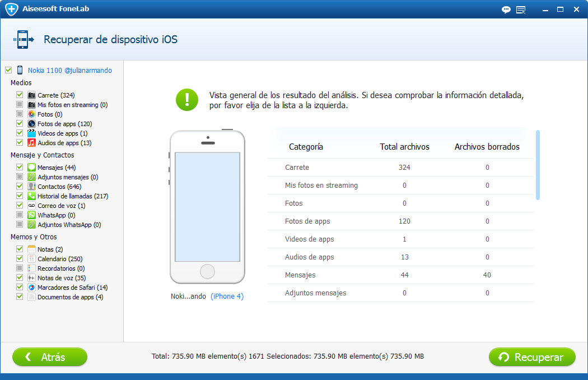The image size is (588, 380).
Task: Toggle the Mensajes (44) checkbox
Action: [20, 167]
